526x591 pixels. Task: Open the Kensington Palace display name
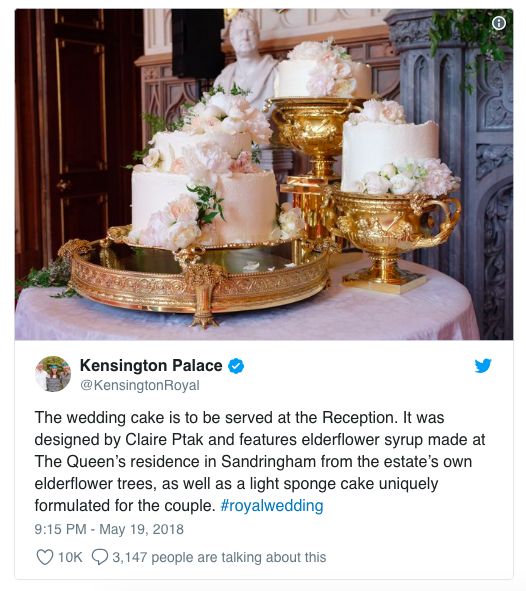(151, 366)
